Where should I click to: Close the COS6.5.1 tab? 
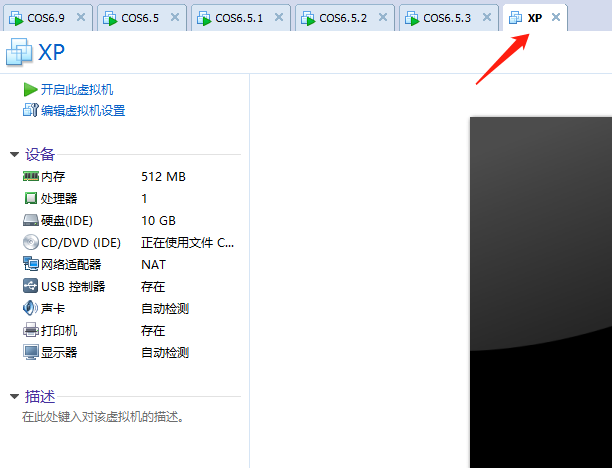(279, 17)
